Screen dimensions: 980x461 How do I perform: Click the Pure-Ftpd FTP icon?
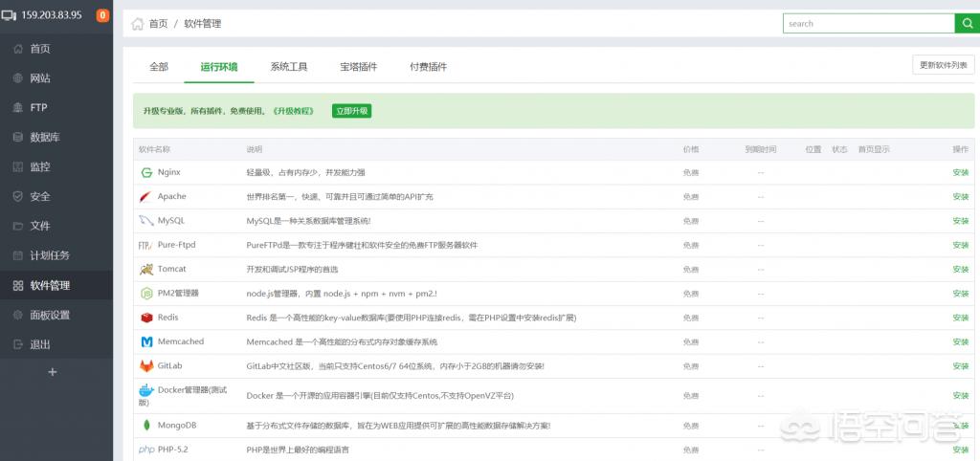coord(145,246)
